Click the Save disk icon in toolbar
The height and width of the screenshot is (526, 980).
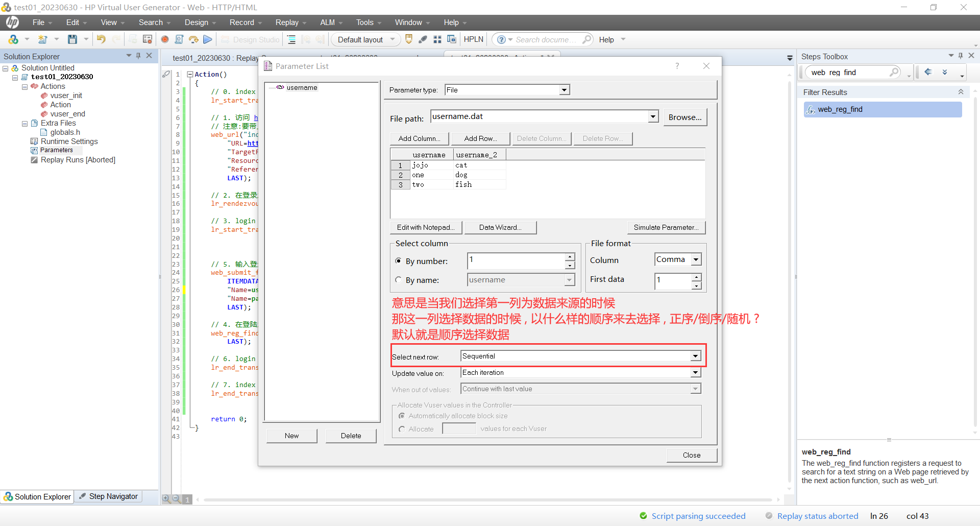click(x=72, y=39)
